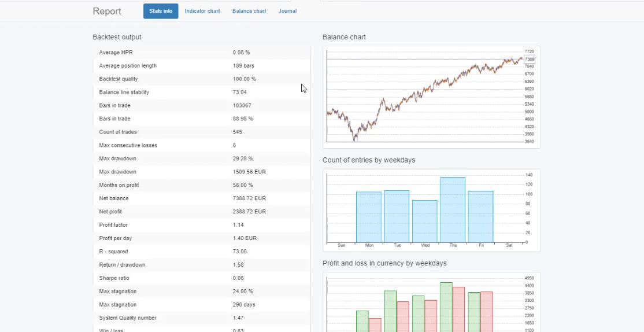Open the Balance chart tab
Viewport: 644px width, 332px height.
pos(249,11)
